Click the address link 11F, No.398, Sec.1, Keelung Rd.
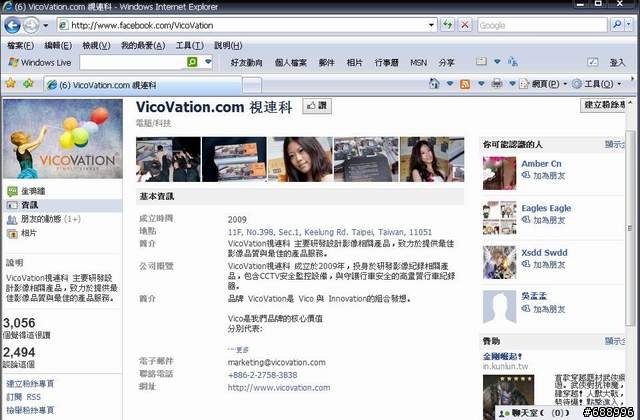 [329, 232]
